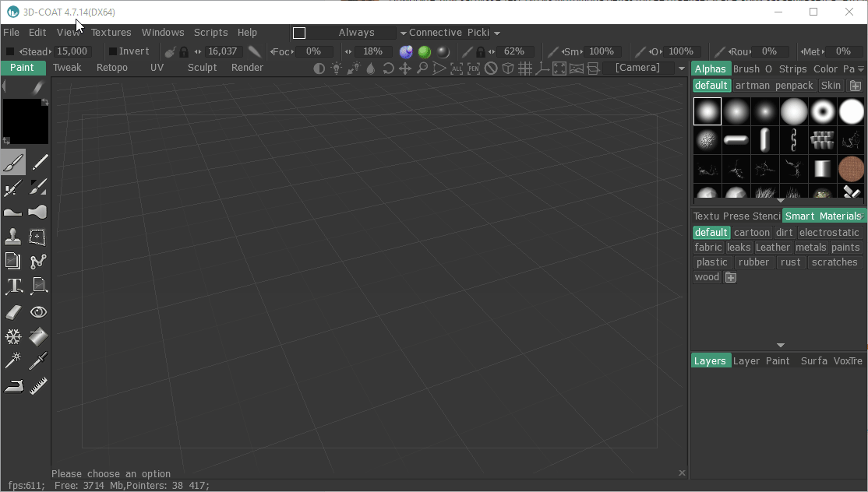Screen dimensions: 868x492
Task: Click the Smoothing percentage slider
Action: (x=602, y=51)
